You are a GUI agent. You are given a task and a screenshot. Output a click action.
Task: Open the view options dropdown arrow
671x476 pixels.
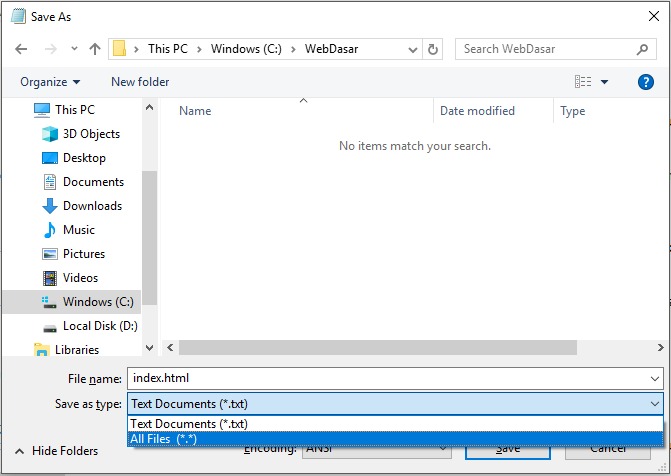pyautogui.click(x=605, y=82)
